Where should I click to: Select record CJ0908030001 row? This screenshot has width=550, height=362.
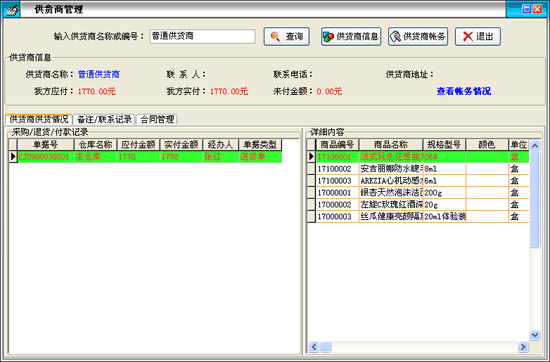point(145,157)
